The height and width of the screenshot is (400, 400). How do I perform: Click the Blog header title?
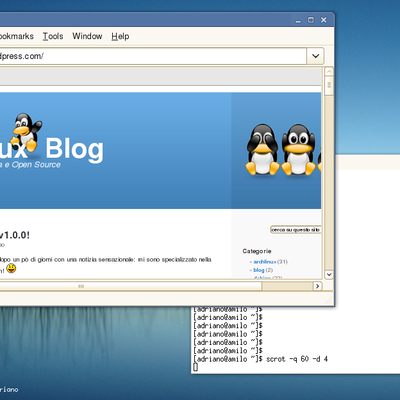[75, 149]
